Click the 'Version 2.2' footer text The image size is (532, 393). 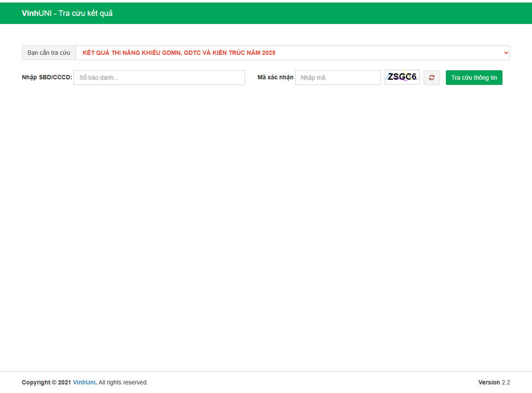point(494,382)
